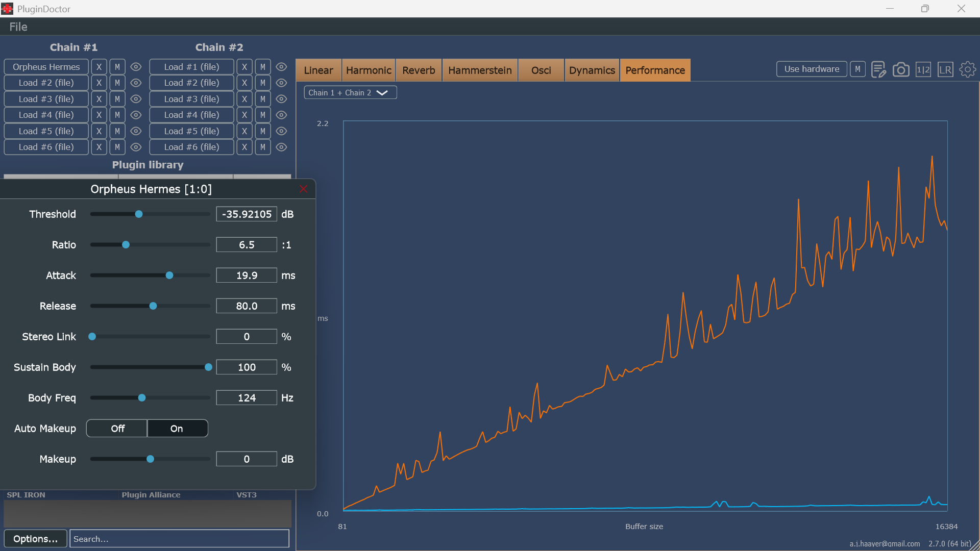
Task: Toggle the 1|2 chain comparison icon
Action: [923, 69]
